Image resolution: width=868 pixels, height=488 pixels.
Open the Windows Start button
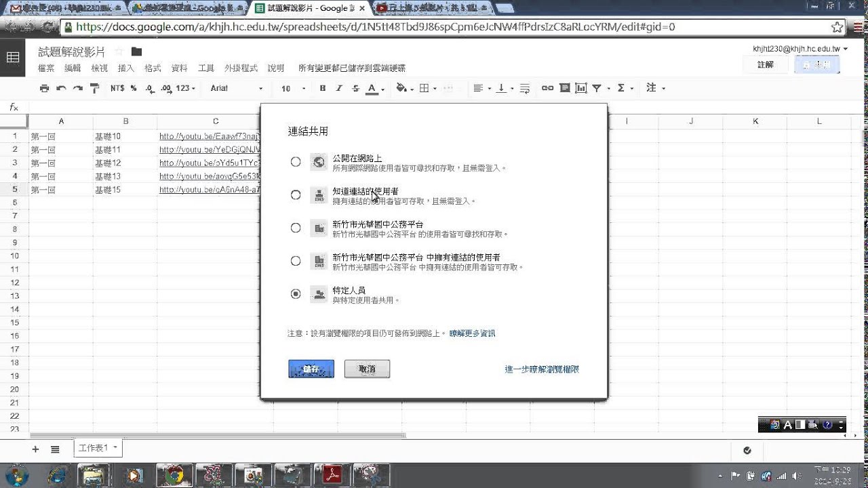[15, 475]
